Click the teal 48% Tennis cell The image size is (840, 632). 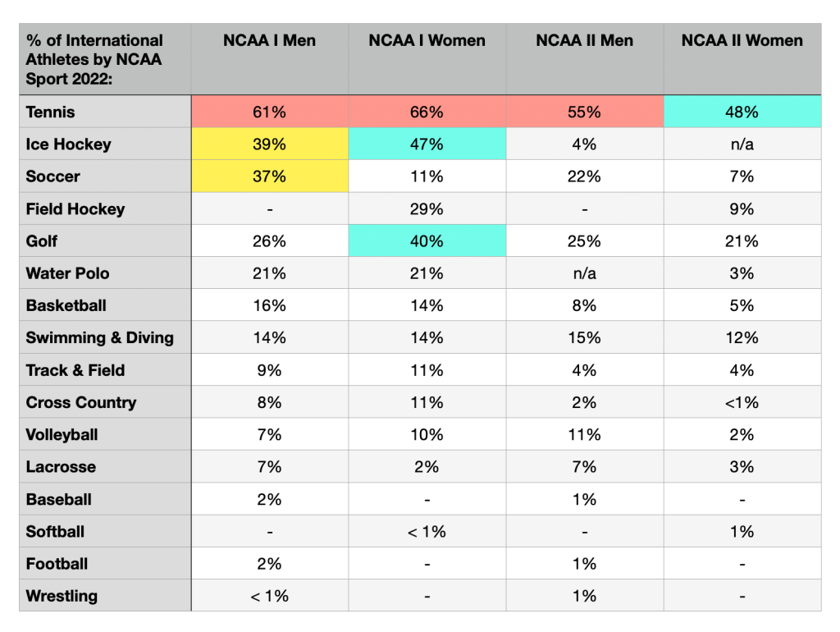point(742,112)
